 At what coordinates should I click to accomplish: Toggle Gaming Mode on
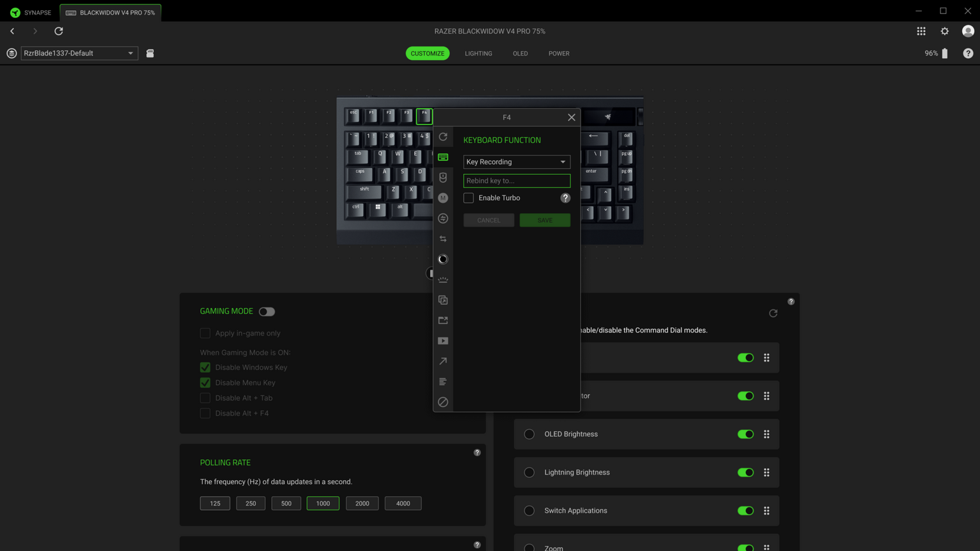pyautogui.click(x=267, y=311)
